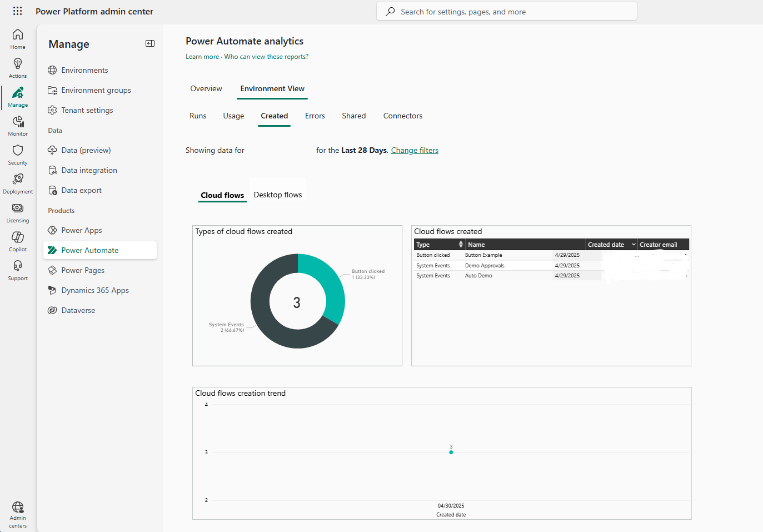Open the Change filters link

tap(414, 150)
